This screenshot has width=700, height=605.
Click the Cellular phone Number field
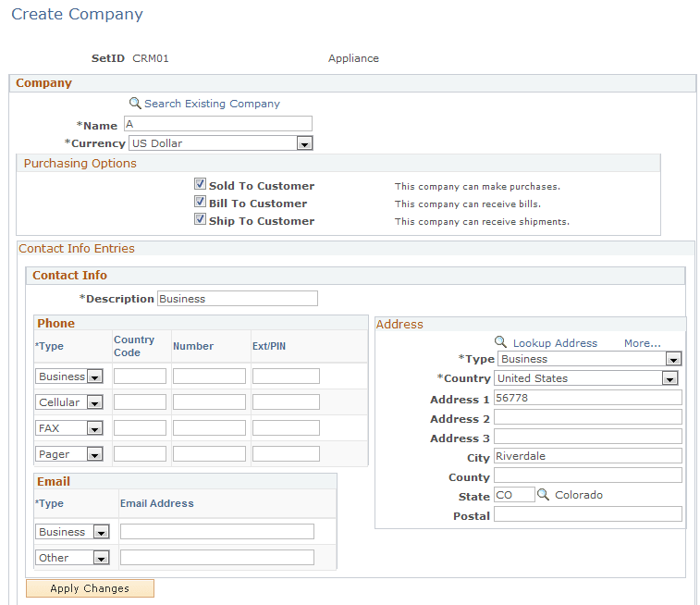pos(209,401)
